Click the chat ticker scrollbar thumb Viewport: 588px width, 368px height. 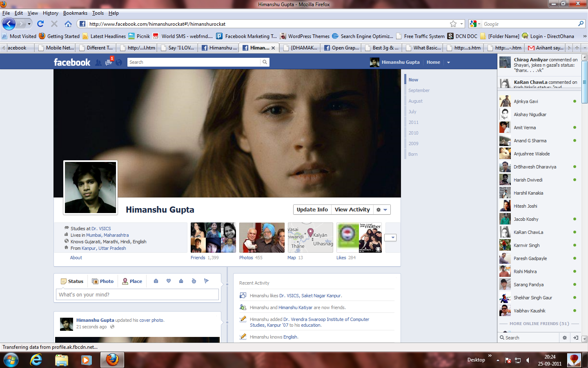(x=585, y=82)
